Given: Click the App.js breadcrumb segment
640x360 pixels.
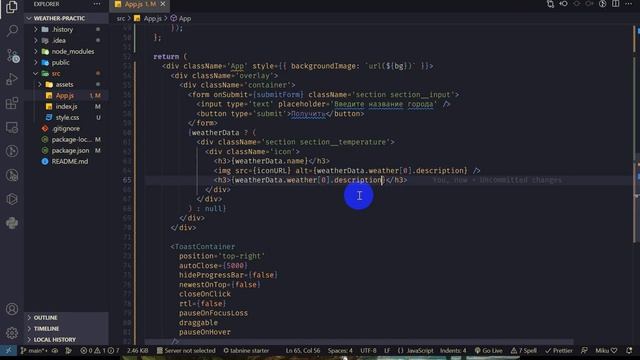Looking at the screenshot, I should [148, 18].
